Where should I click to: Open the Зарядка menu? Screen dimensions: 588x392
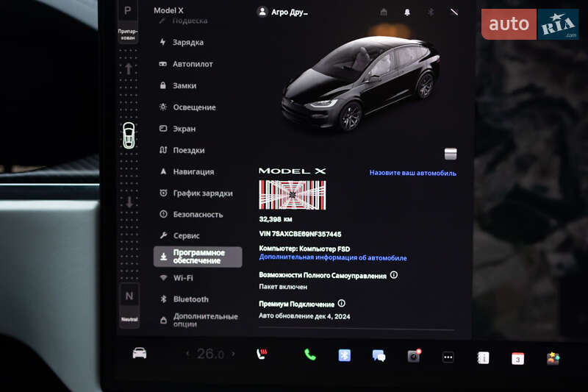[182, 42]
